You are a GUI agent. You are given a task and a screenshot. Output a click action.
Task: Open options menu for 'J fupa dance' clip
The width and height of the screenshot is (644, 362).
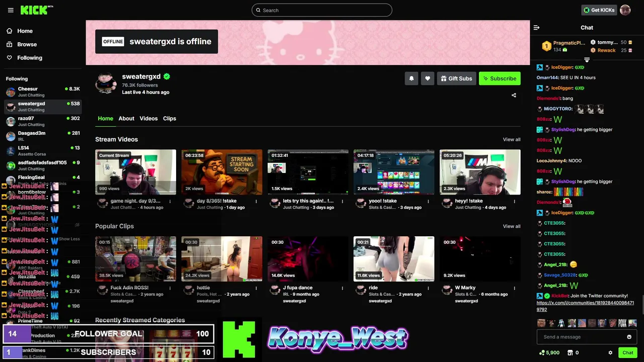pos(342,288)
